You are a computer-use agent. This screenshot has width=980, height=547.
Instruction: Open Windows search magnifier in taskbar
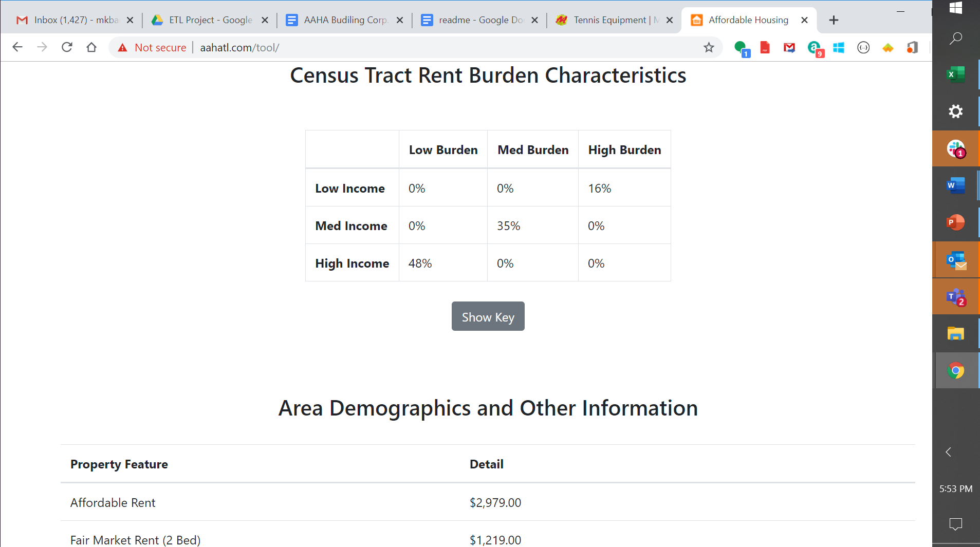956,38
